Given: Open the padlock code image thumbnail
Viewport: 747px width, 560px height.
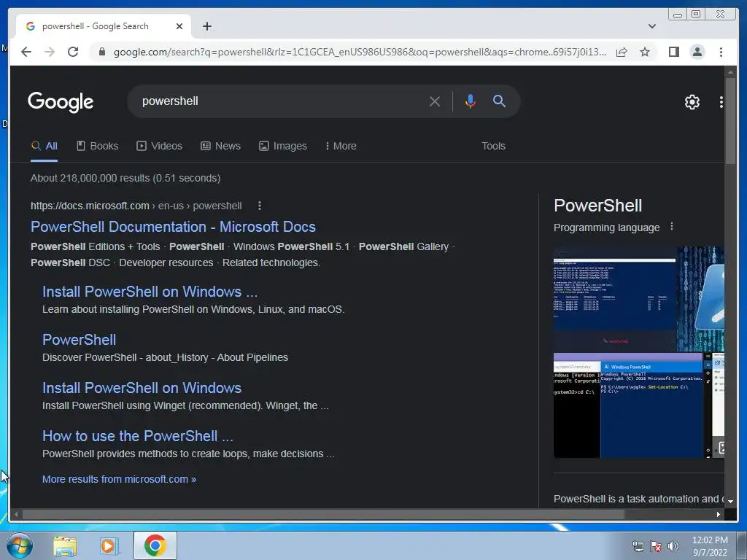Looking at the screenshot, I should (701, 299).
